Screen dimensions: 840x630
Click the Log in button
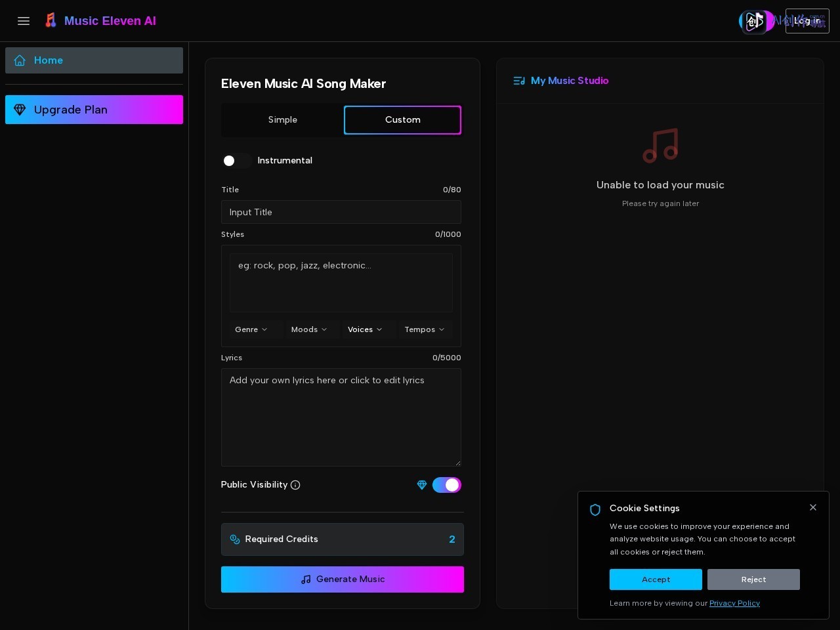tap(807, 21)
